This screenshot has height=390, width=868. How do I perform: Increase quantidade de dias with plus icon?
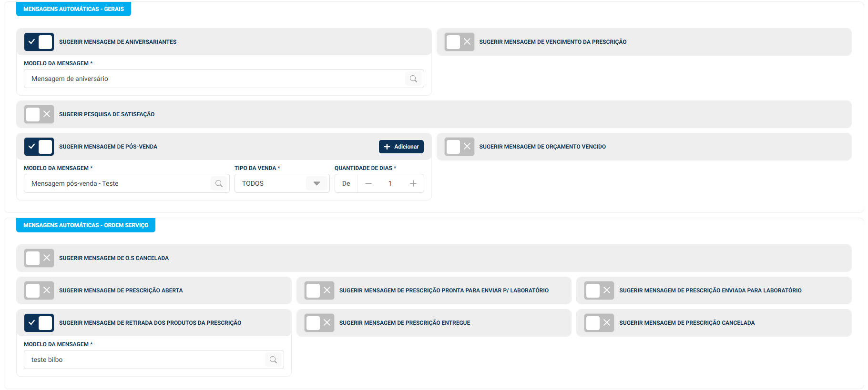point(413,184)
